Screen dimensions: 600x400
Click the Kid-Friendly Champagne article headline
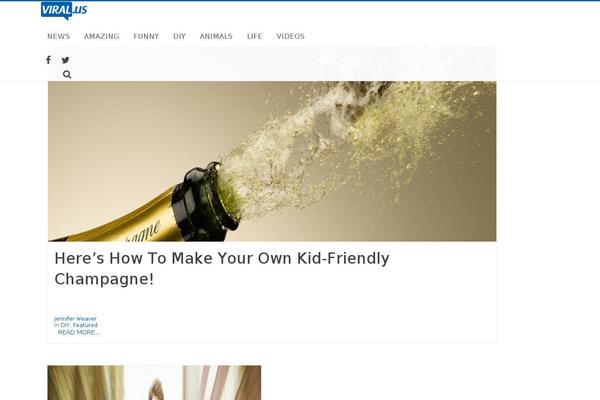(222, 268)
